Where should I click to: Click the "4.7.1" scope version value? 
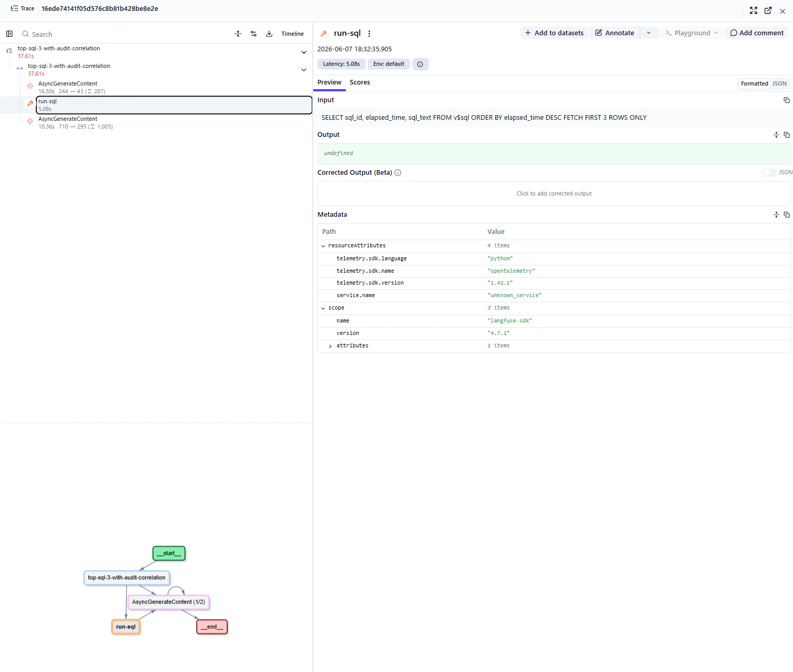[498, 333]
